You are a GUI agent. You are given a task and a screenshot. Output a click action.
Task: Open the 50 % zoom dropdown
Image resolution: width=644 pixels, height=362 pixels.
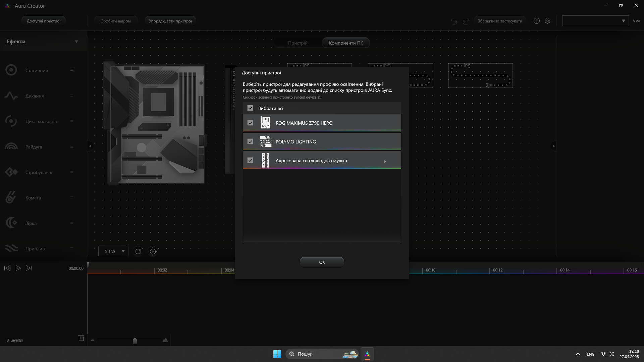point(113,251)
